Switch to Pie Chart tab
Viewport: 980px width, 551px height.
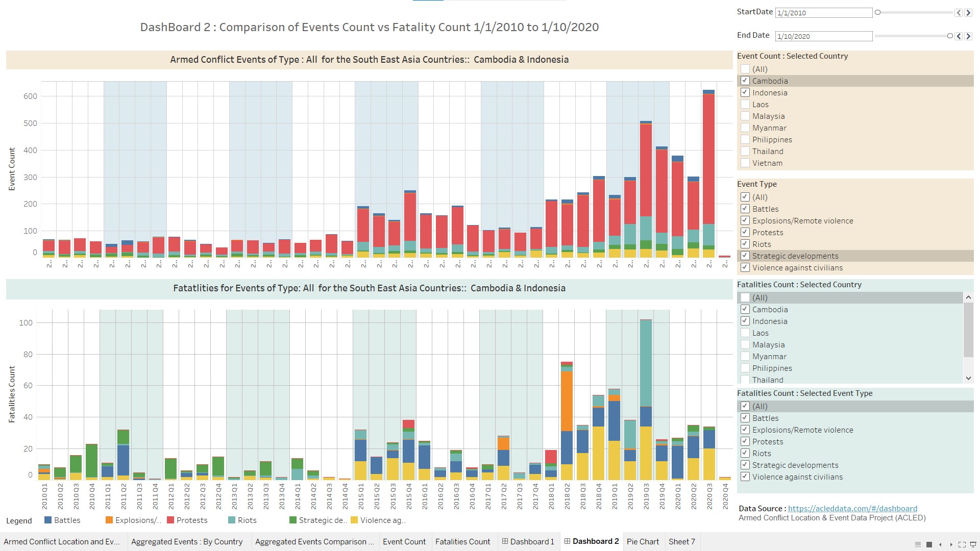[x=643, y=541]
